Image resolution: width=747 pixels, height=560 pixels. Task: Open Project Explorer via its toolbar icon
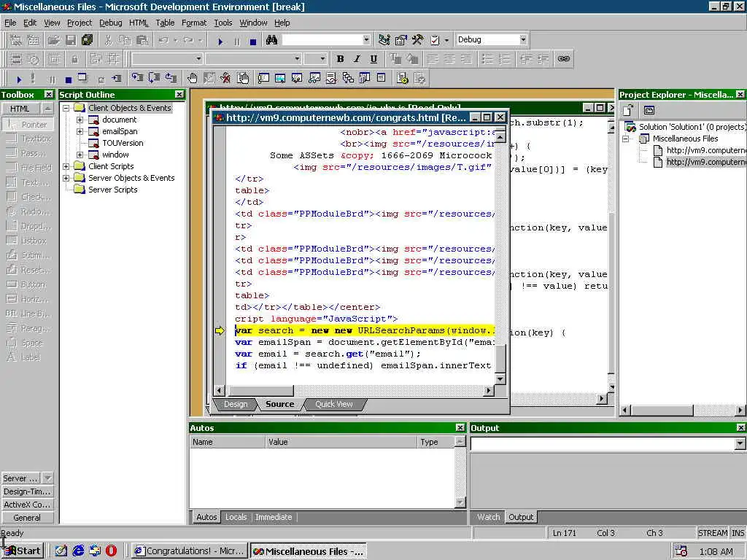coord(384,40)
